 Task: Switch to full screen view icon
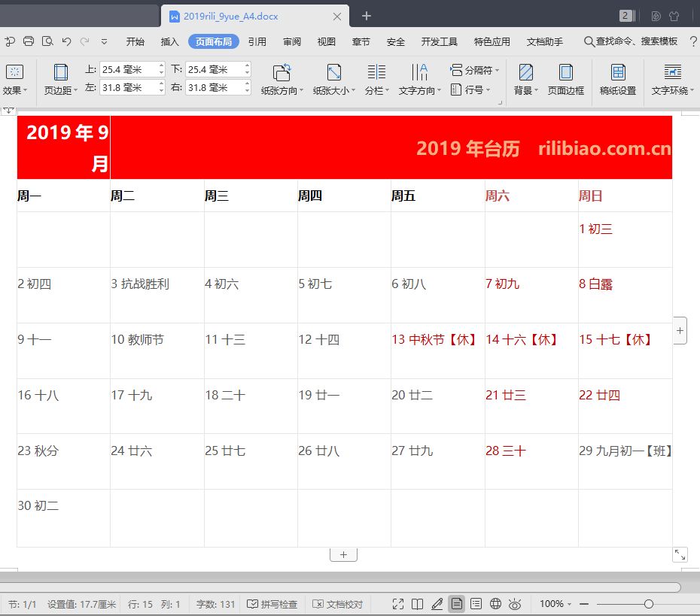tap(397, 604)
